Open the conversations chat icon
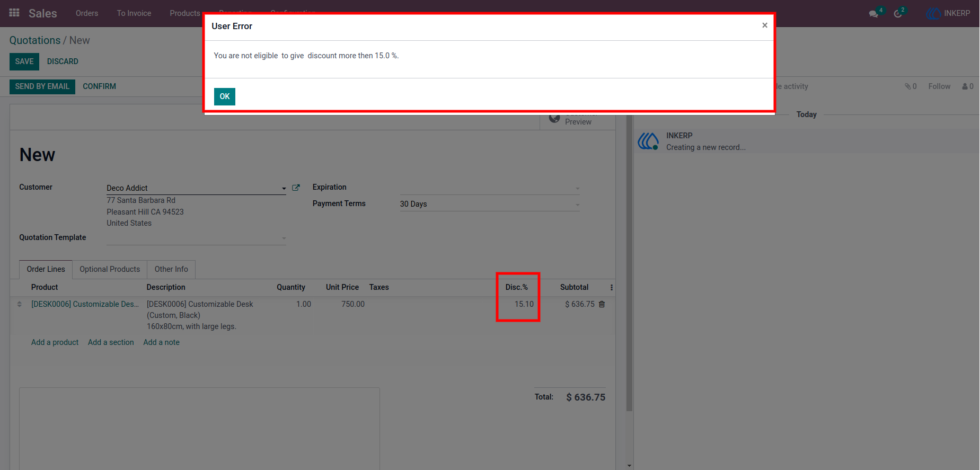This screenshot has width=980, height=470. (x=873, y=14)
